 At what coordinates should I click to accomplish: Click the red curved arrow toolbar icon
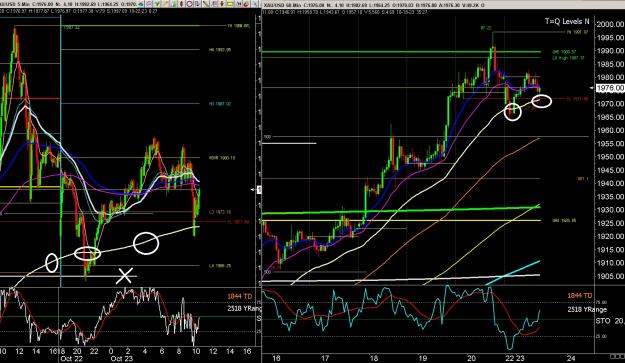pyautogui.click(x=246, y=4)
